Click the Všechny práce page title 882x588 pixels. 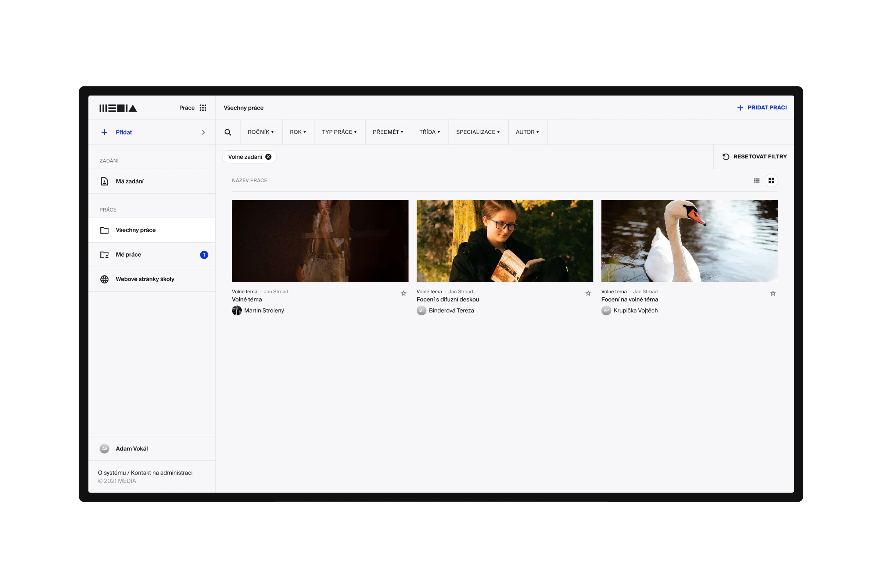(244, 108)
